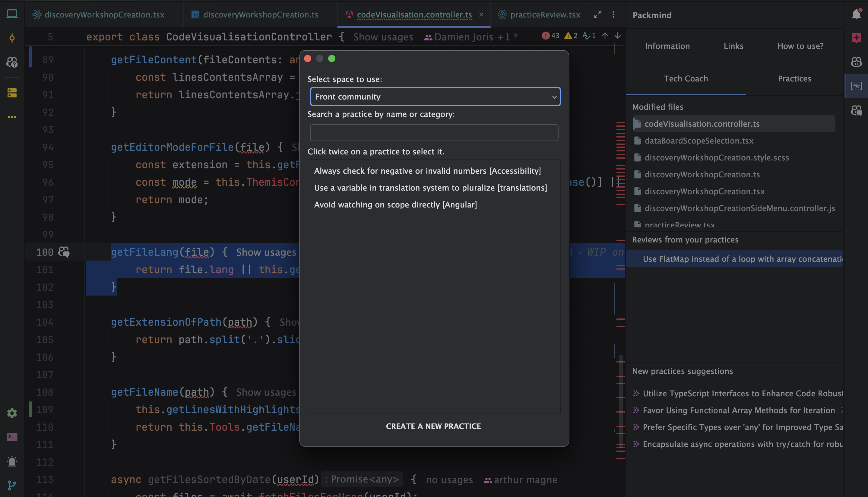
Task: Select discoveryWorkshopCreationSideMenu.controller.js in Modified files
Action: coord(734,208)
